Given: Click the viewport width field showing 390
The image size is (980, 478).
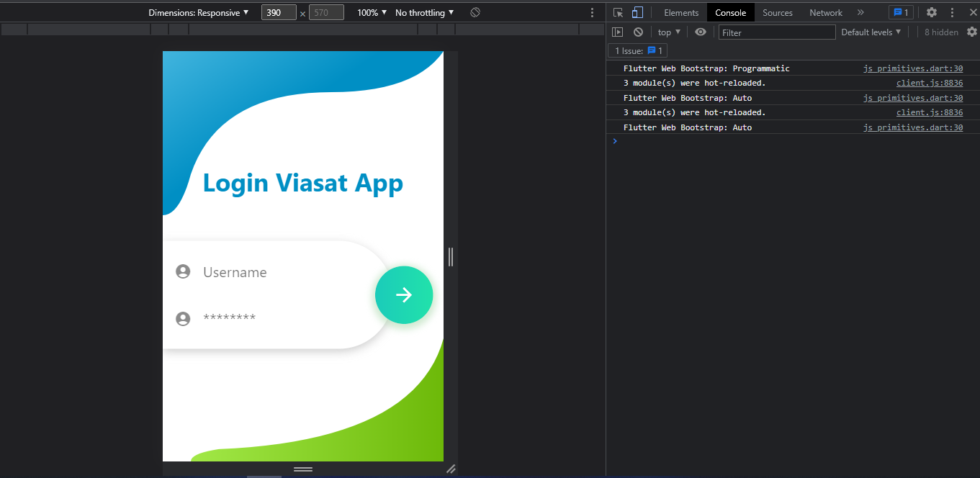Looking at the screenshot, I should click(279, 12).
